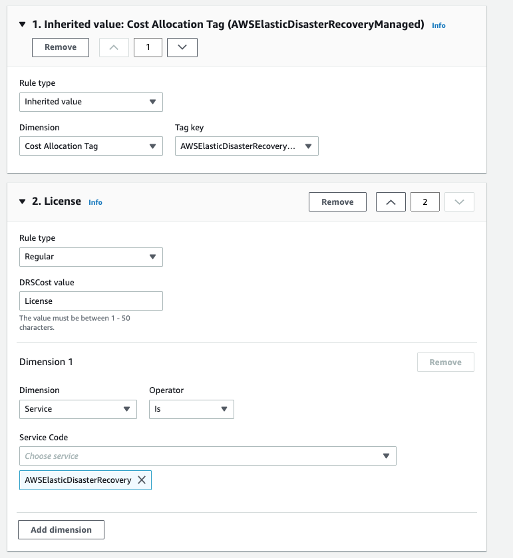Click rule 2 order number field
Image resolution: width=514 pixels, height=558 pixels.
pos(425,202)
